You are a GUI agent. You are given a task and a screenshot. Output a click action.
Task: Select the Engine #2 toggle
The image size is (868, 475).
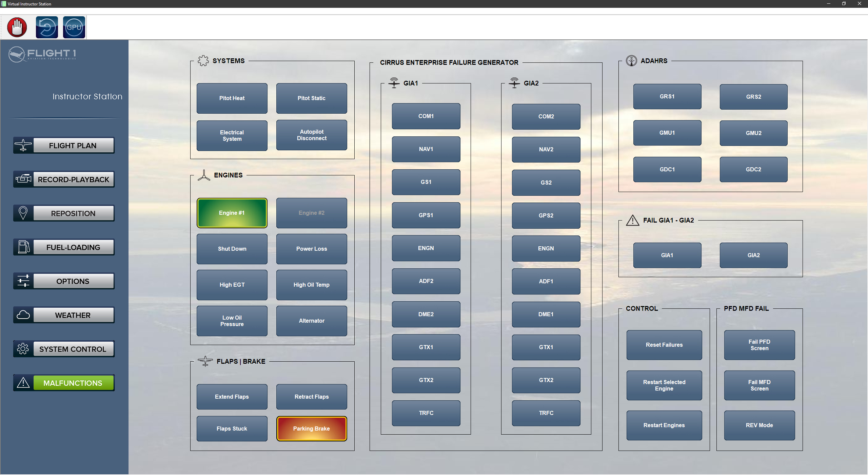point(311,213)
